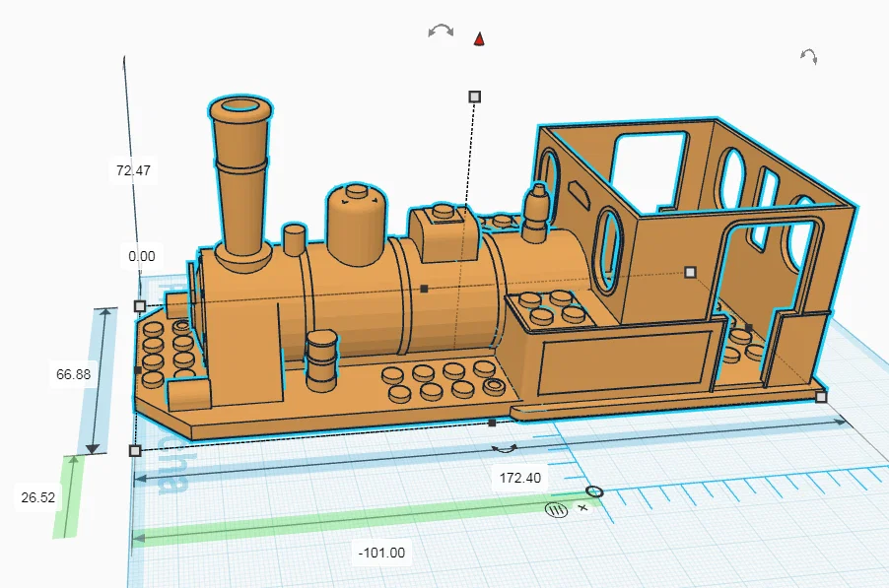Edit the 72.47 height dimension value
This screenshot has height=588, width=889.
coord(131,168)
